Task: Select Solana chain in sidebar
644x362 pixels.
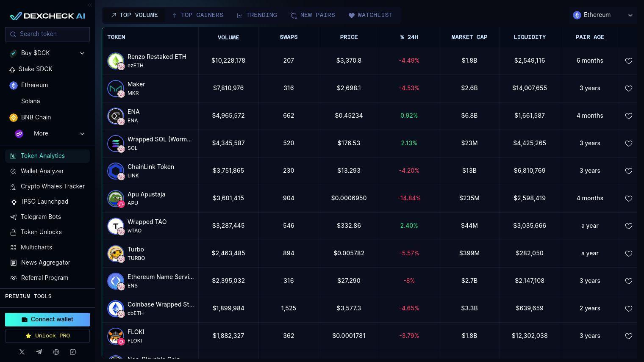Action: pyautogui.click(x=31, y=101)
